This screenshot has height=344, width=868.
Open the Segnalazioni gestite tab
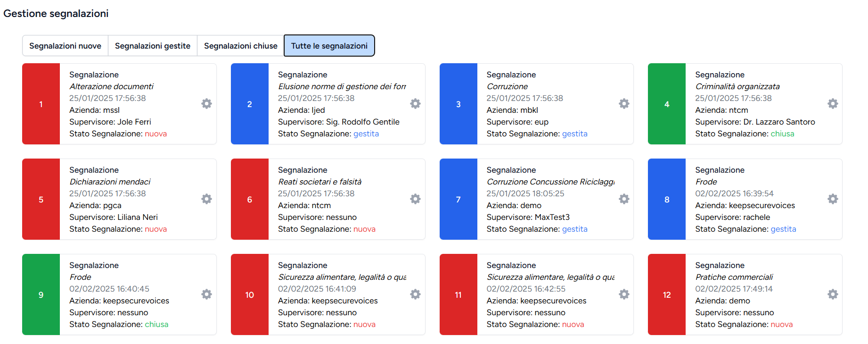(x=153, y=45)
